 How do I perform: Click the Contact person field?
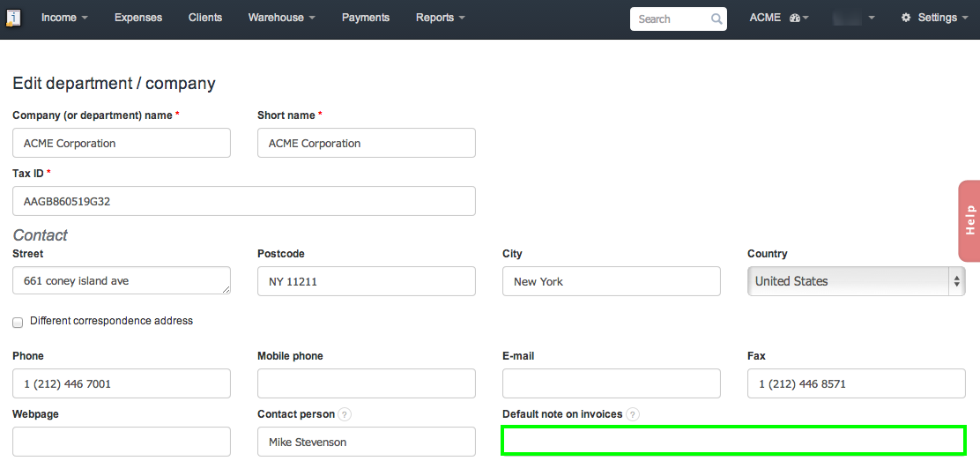[x=367, y=442]
